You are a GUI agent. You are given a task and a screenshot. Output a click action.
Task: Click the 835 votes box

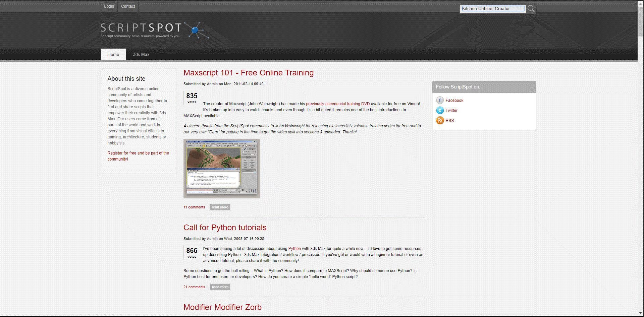[x=192, y=98]
